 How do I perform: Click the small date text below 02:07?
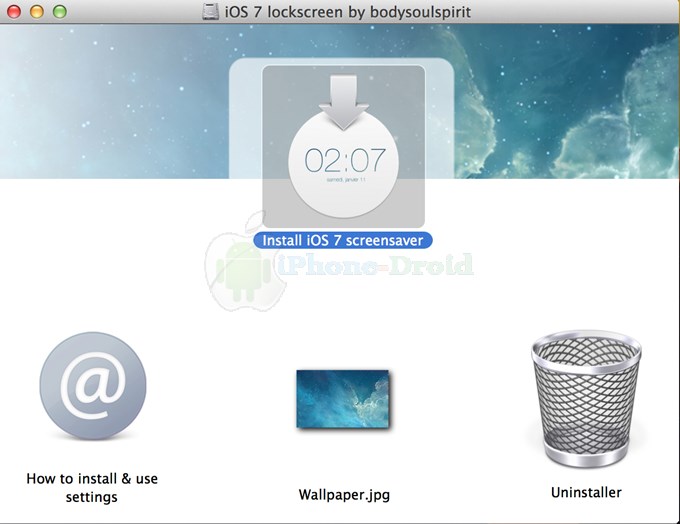point(343,181)
